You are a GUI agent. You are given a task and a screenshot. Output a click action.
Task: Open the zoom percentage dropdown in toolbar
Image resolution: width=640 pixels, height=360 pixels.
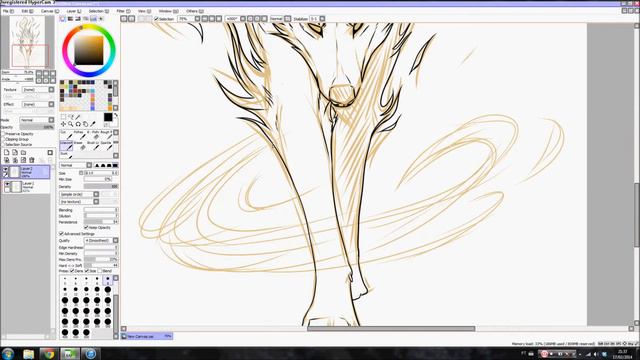189,19
